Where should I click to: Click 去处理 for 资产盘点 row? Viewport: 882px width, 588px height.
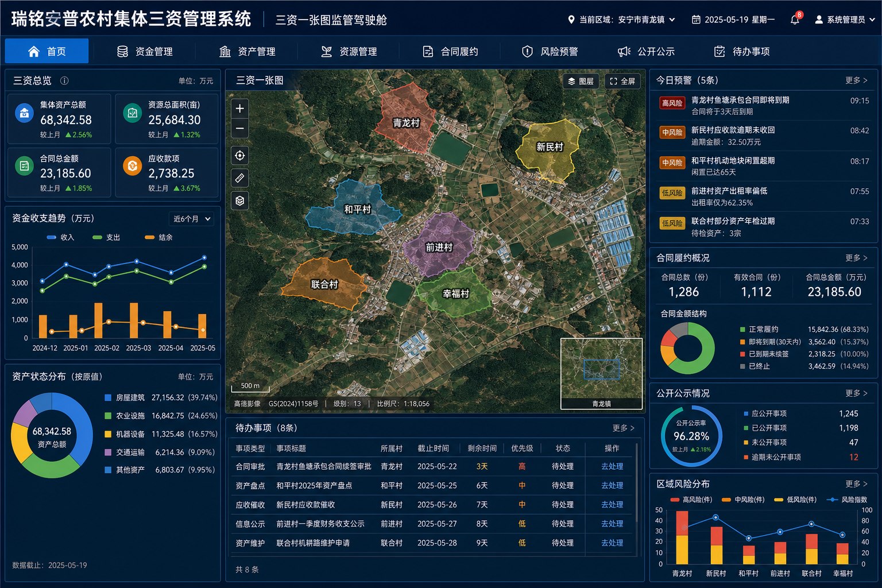click(612, 485)
